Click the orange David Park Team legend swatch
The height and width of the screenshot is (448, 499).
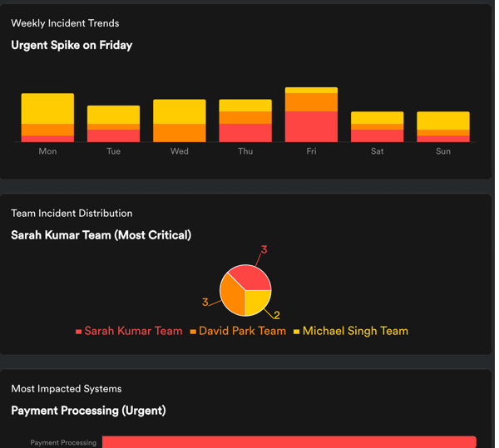(194, 332)
